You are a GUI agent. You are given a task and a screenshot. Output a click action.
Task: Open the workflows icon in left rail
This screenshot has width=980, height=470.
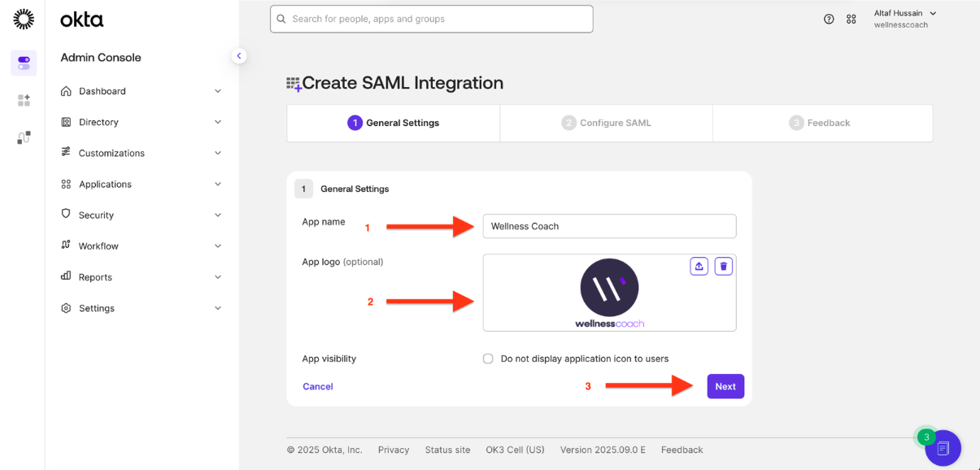pyautogui.click(x=24, y=137)
